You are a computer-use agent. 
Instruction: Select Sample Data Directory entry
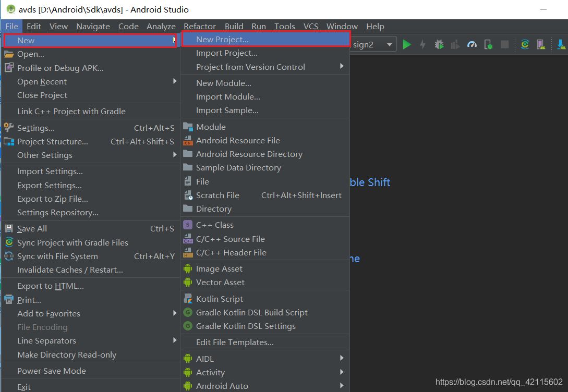pos(265,168)
